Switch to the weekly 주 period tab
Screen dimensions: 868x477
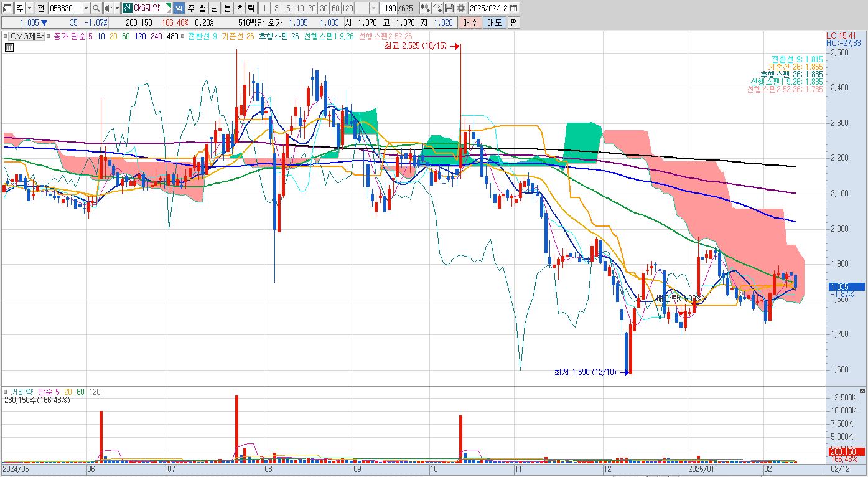click(x=190, y=8)
